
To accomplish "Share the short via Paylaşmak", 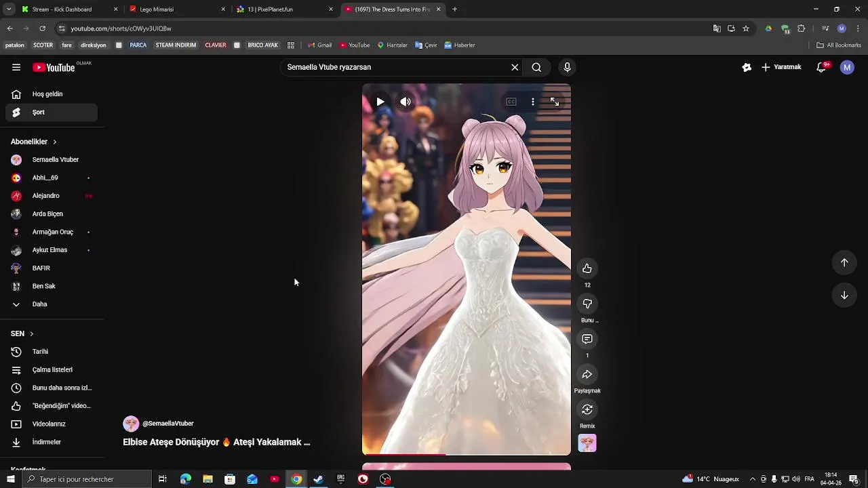I will [587, 374].
